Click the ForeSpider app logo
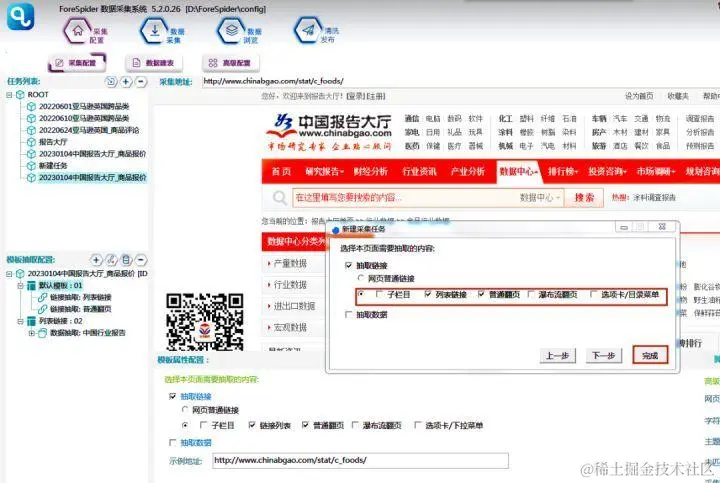720x483 pixels. coord(20,16)
